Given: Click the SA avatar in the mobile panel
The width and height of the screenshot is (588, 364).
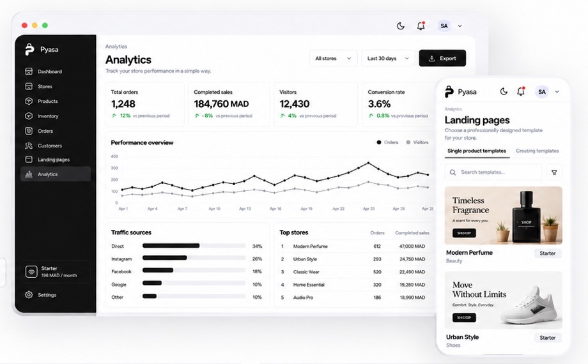Looking at the screenshot, I should pyautogui.click(x=542, y=92).
